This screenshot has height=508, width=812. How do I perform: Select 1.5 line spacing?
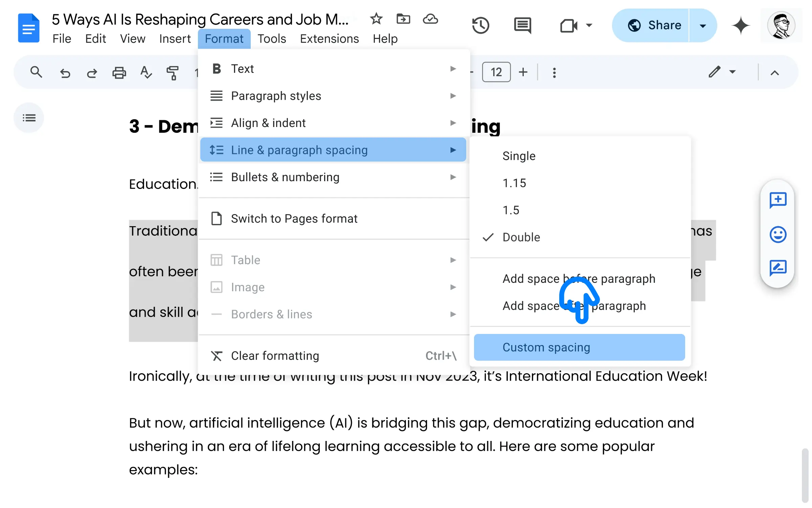pyautogui.click(x=580, y=210)
